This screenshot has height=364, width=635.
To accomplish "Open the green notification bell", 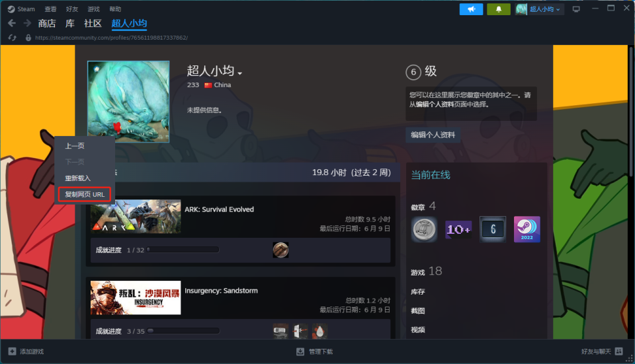I will pos(499,9).
